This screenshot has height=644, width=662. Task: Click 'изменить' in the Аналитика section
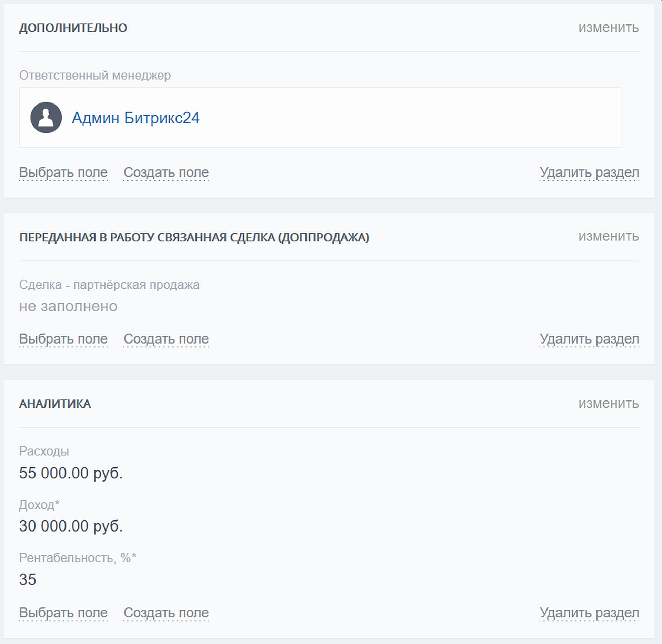click(x=608, y=403)
